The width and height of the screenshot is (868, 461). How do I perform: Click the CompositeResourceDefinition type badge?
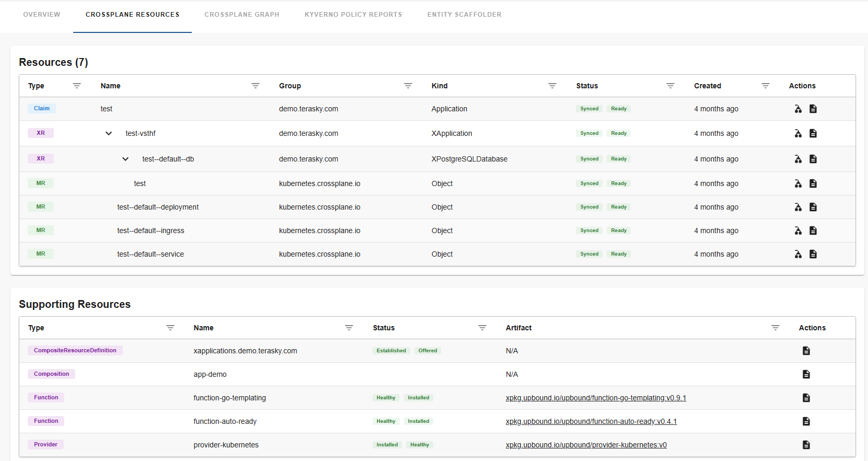75,350
